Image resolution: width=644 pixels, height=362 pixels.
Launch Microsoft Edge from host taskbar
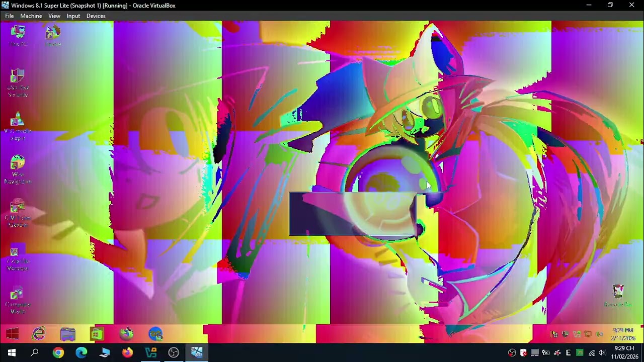coord(82,353)
